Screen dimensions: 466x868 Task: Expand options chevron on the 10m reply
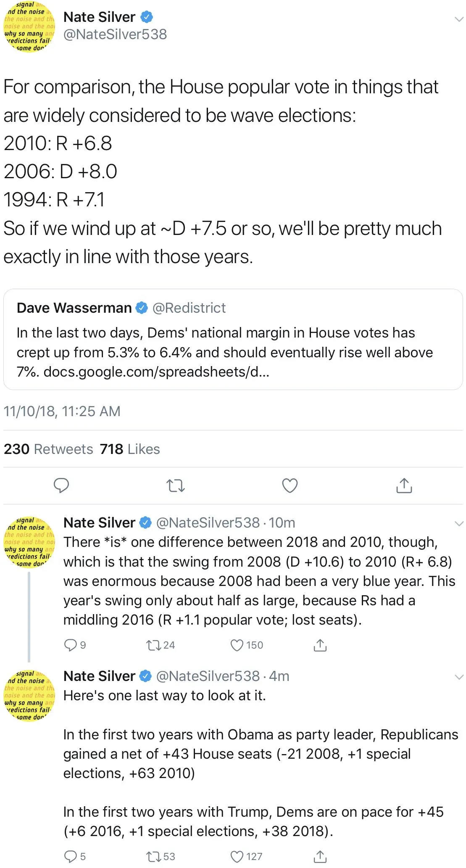[x=459, y=524]
